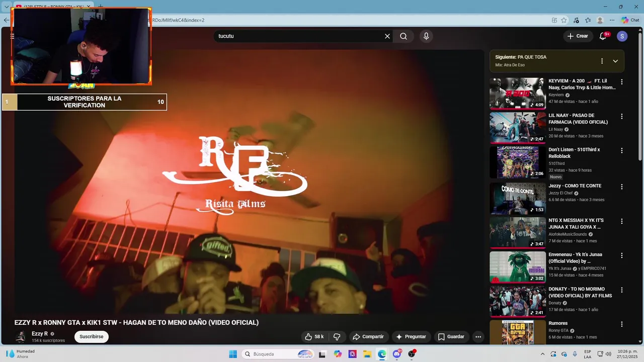Image resolution: width=644 pixels, height=362 pixels.
Task: Subscribe using the Suscribirse button
Action: (x=92, y=337)
